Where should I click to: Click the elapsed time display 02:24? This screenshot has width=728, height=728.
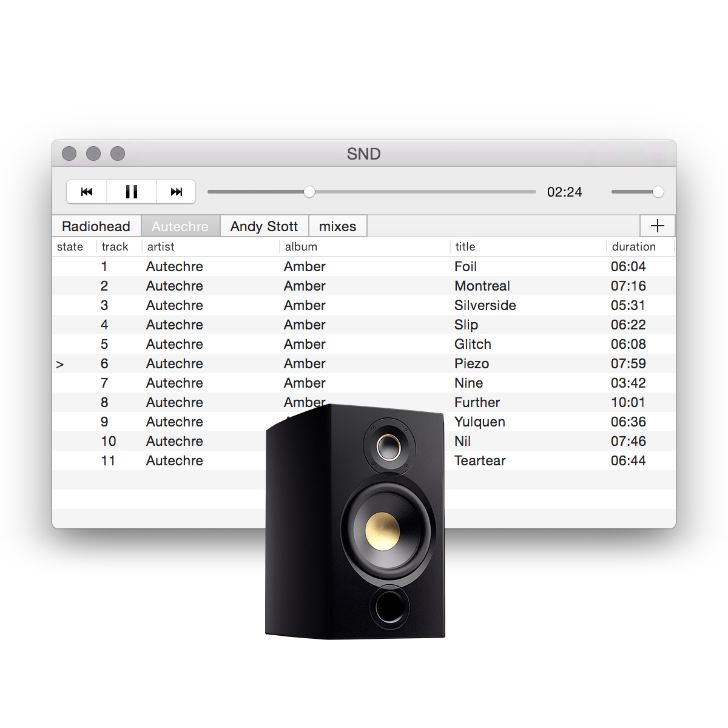click(564, 192)
